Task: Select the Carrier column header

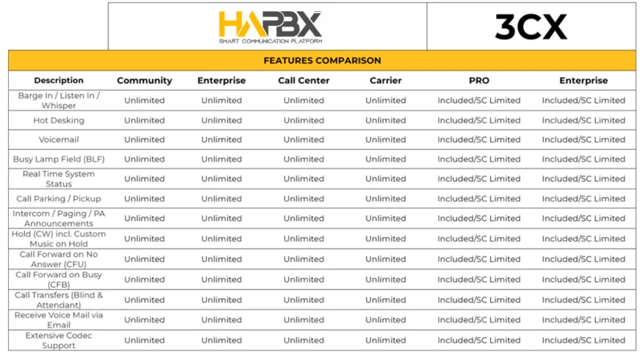Action: [x=386, y=81]
